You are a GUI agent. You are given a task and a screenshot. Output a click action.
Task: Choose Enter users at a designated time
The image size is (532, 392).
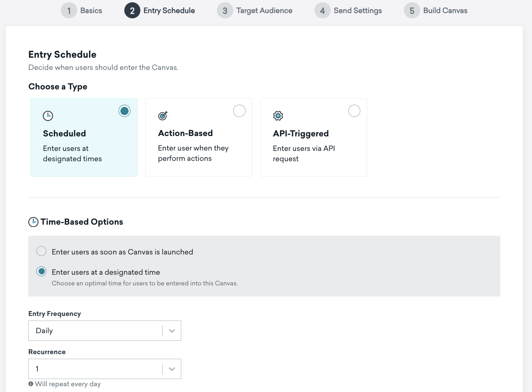coord(41,271)
